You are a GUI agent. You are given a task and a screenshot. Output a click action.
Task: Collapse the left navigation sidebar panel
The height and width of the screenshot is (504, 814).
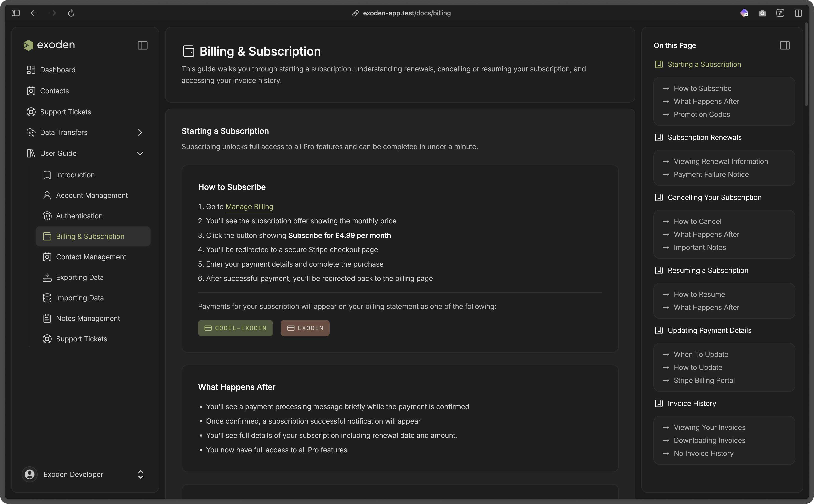(x=142, y=45)
